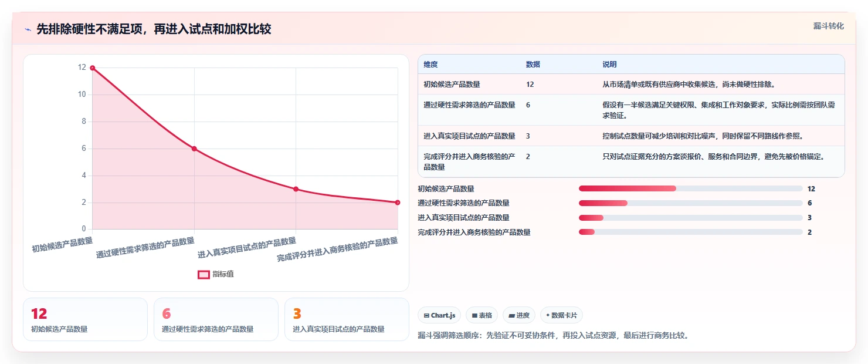Click the chart data point at value 6
This screenshot has width=868, height=364.
tap(194, 149)
